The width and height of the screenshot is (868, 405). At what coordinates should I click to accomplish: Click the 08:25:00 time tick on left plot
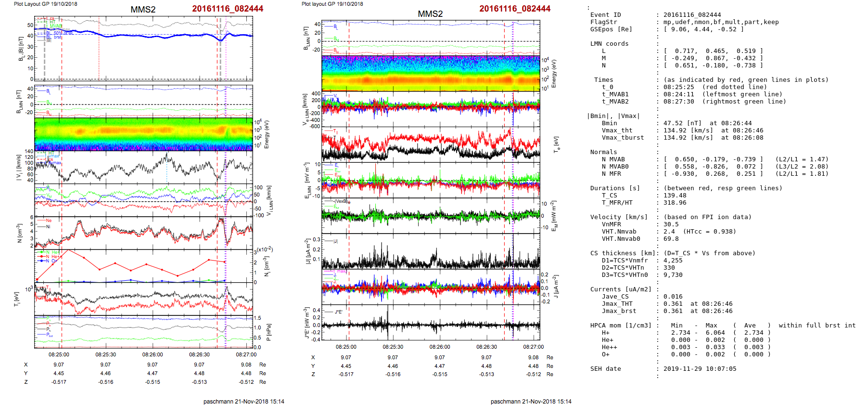[x=59, y=354]
